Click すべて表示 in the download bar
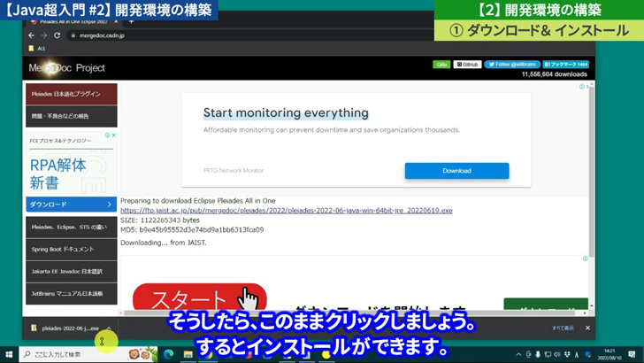 point(563,328)
